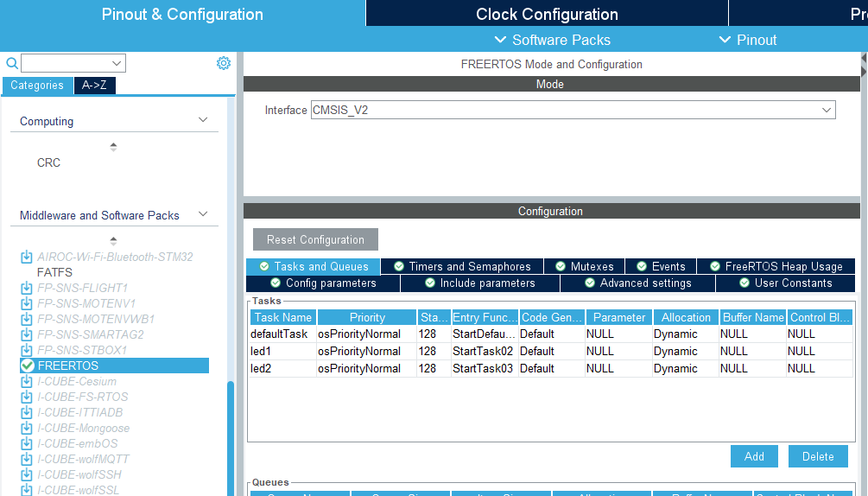
Task: Click download icon next to FP-SNS-FLIGHT1
Action: [x=27, y=288]
